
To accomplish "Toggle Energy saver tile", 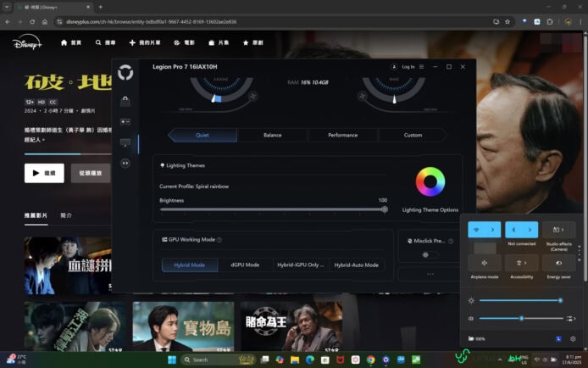I will 558,263.
